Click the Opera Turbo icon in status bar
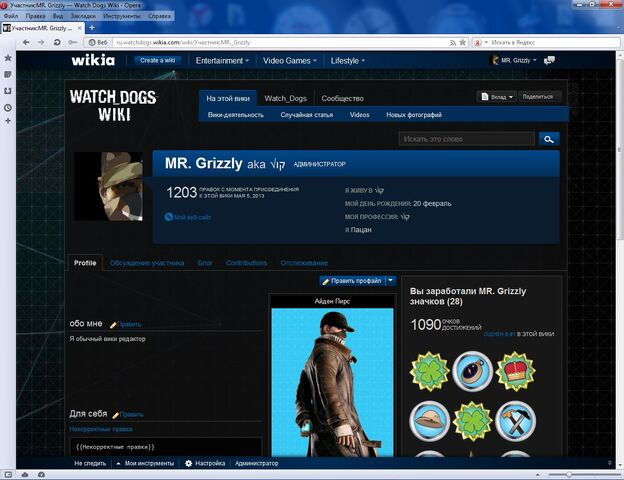Viewport: 624px width, 480px height. click(x=41, y=474)
